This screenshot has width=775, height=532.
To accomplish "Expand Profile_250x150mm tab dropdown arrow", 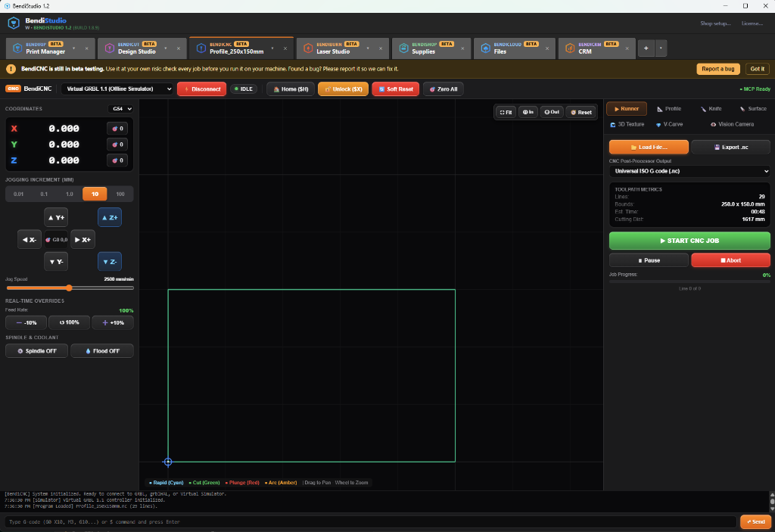I will point(272,48).
